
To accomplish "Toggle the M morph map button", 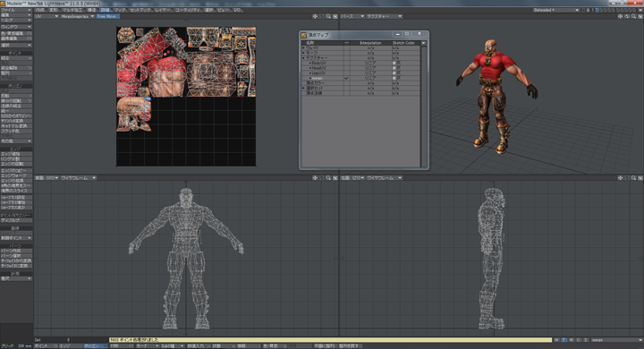I will (572, 340).
